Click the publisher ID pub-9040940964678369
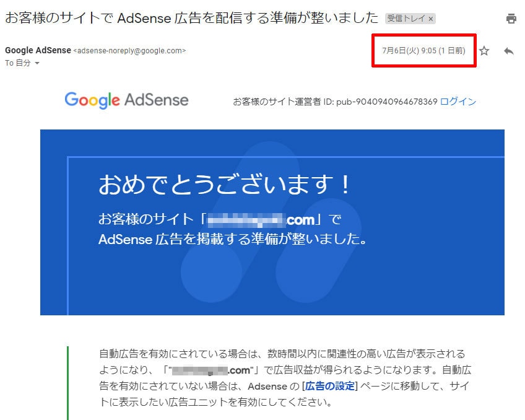 [387, 102]
